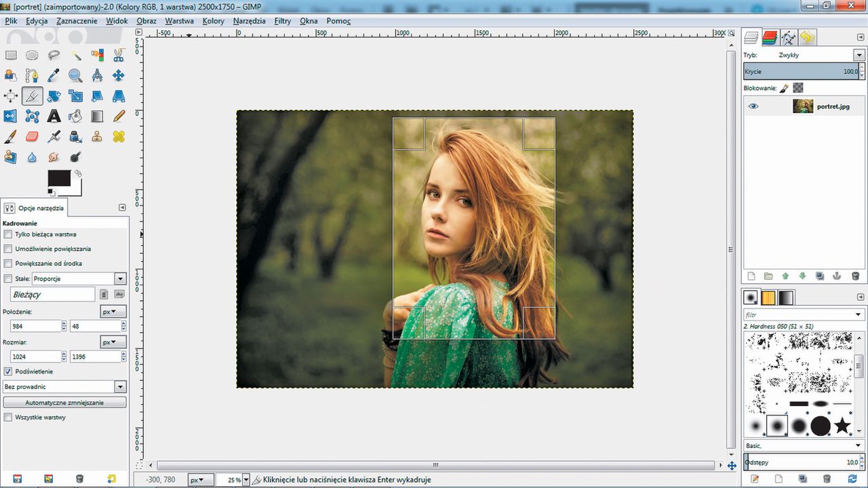Select the Ellipse Select tool

(32, 56)
